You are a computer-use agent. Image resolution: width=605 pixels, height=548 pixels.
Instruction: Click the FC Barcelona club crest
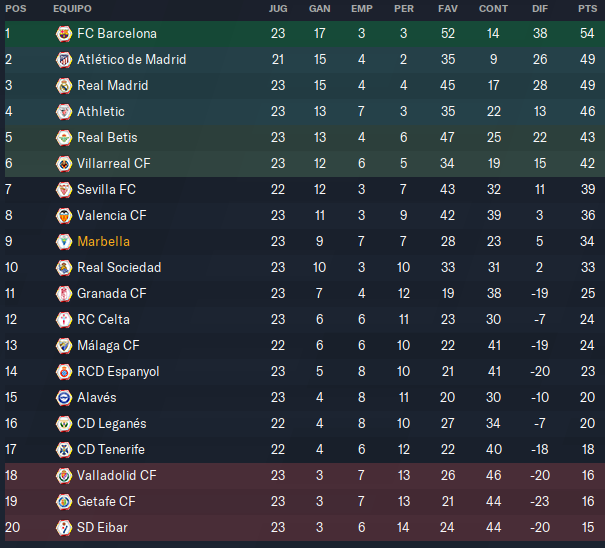point(64,34)
